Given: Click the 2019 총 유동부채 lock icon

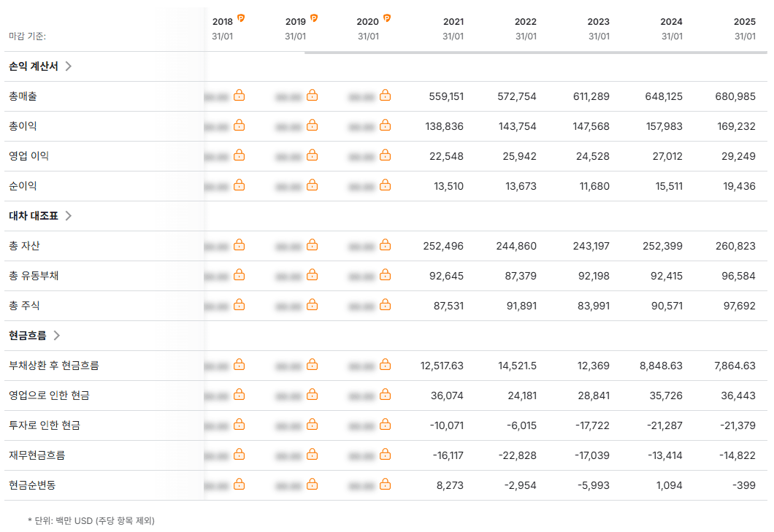Looking at the screenshot, I should (312, 275).
